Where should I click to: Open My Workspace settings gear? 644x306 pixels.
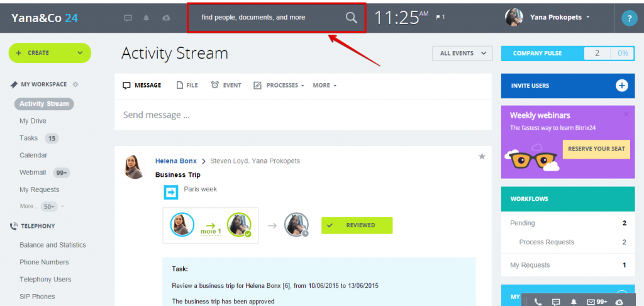(x=75, y=84)
